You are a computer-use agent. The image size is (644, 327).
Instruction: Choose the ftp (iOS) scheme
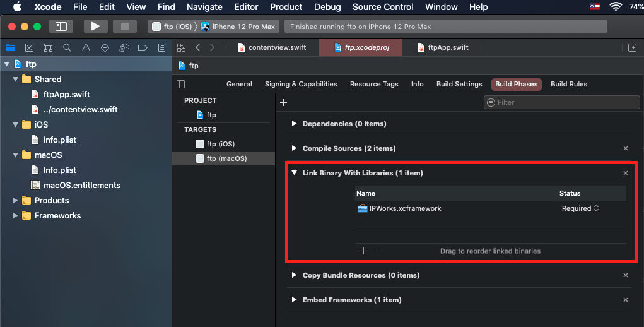click(172, 27)
